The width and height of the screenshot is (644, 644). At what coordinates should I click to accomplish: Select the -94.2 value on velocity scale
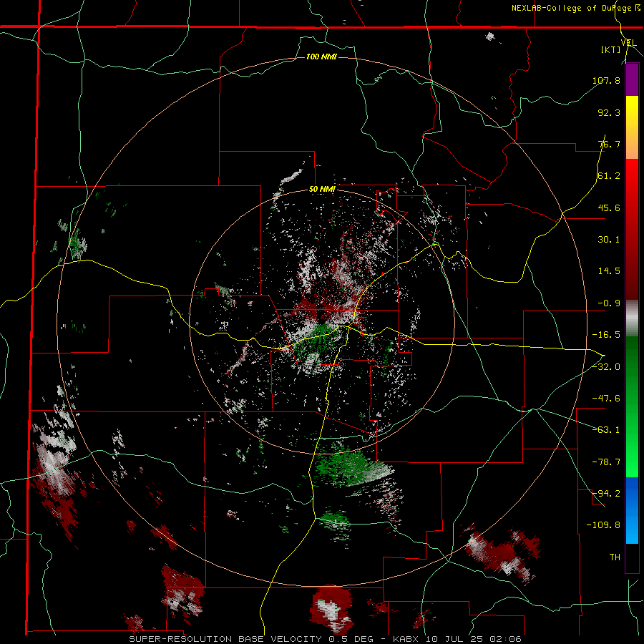pos(606,493)
